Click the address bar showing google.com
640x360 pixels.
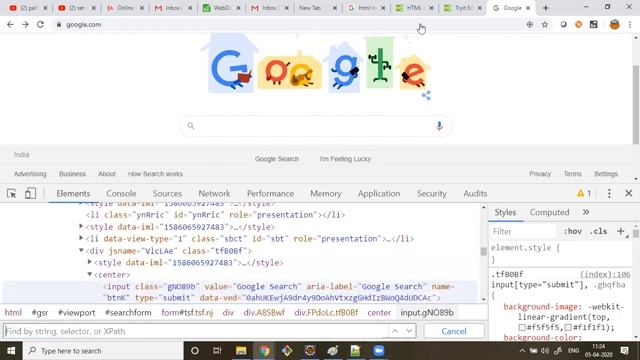click(286, 24)
